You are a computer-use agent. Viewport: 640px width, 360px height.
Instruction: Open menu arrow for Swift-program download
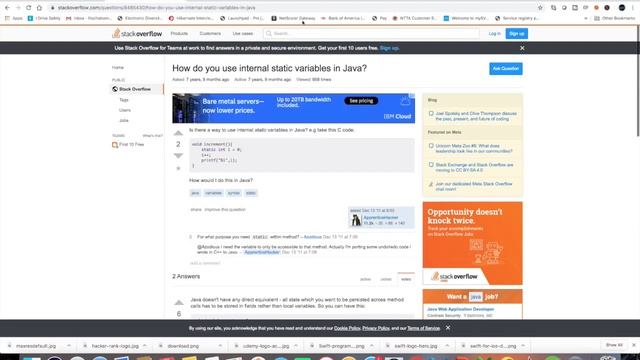371,346
